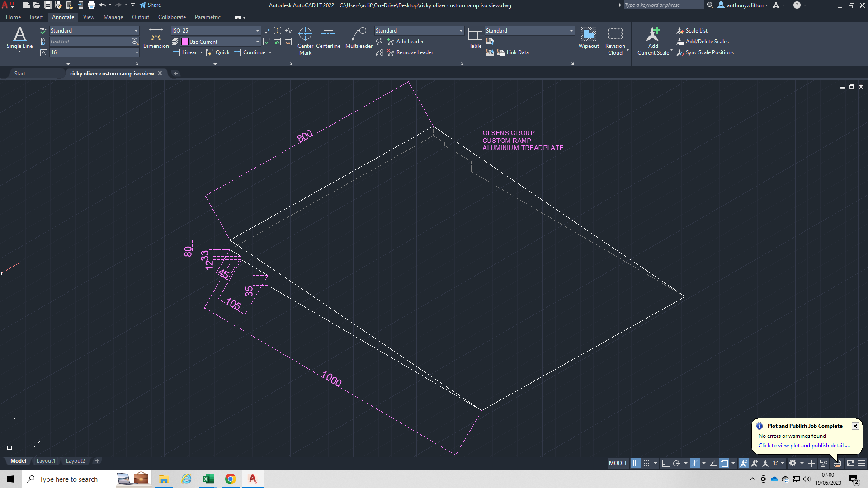Toggle grid display in status bar
Image resolution: width=868 pixels, height=488 pixels.
point(635,463)
